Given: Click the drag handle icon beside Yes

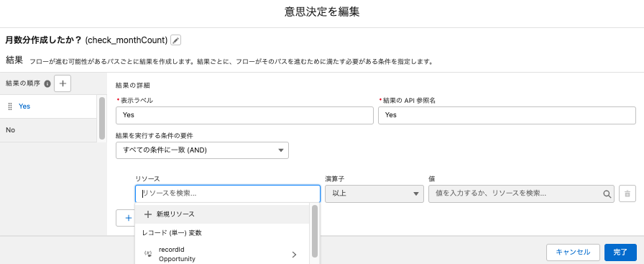Looking at the screenshot, I should (x=10, y=106).
